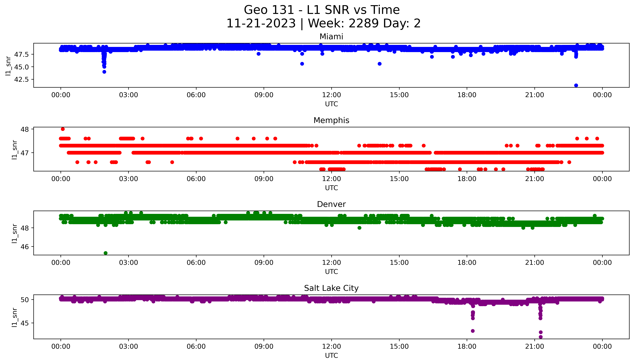Click the 'Denver' subplot title

click(331, 204)
